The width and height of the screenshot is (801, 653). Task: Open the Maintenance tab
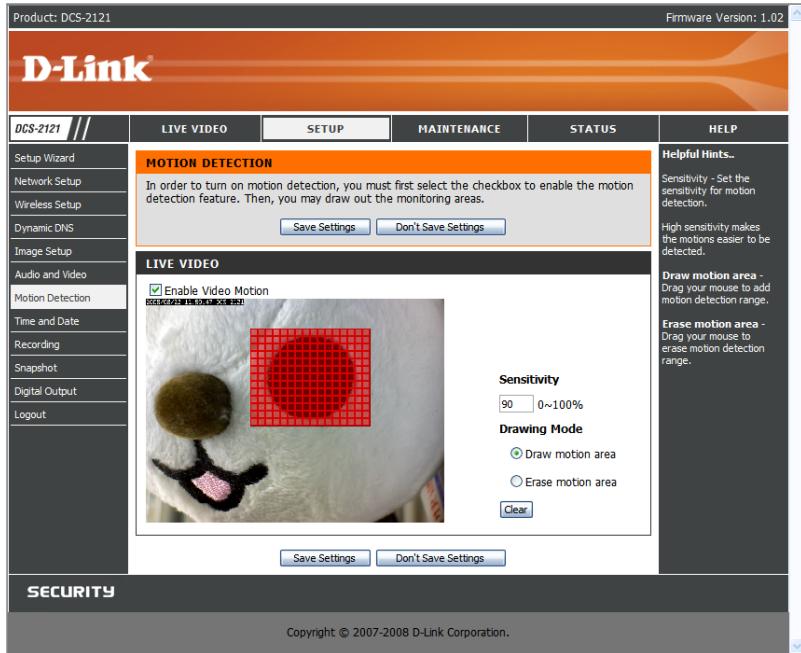[x=459, y=129]
